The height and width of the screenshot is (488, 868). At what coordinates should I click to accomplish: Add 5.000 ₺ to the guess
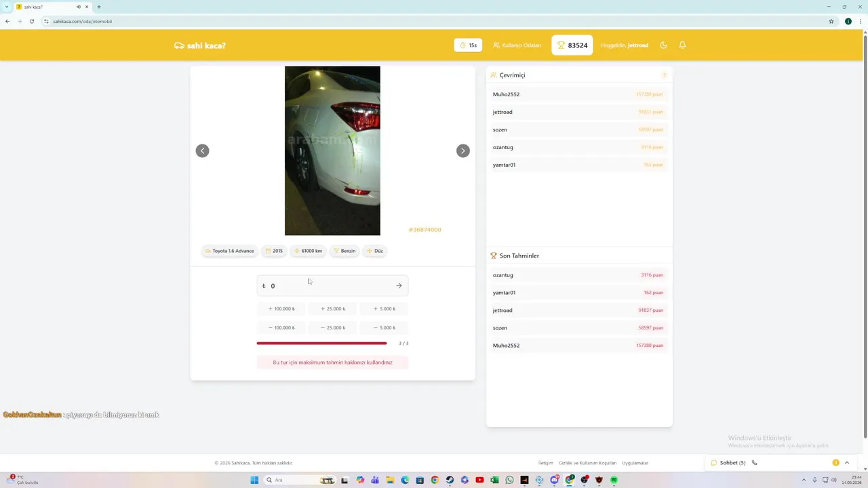point(384,309)
